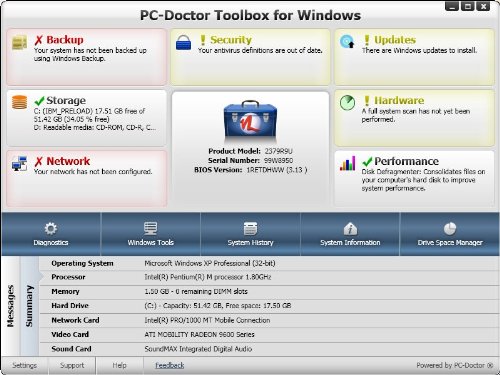Click ATI MOBILITY RADEON 9600 Series value
Screen dimensions: 500x375
(x=199, y=335)
